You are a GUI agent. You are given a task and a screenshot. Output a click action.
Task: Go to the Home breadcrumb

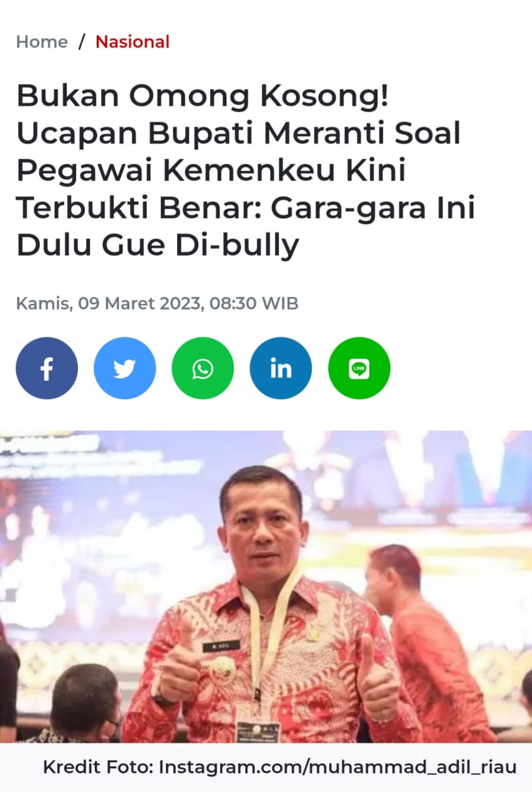click(42, 42)
